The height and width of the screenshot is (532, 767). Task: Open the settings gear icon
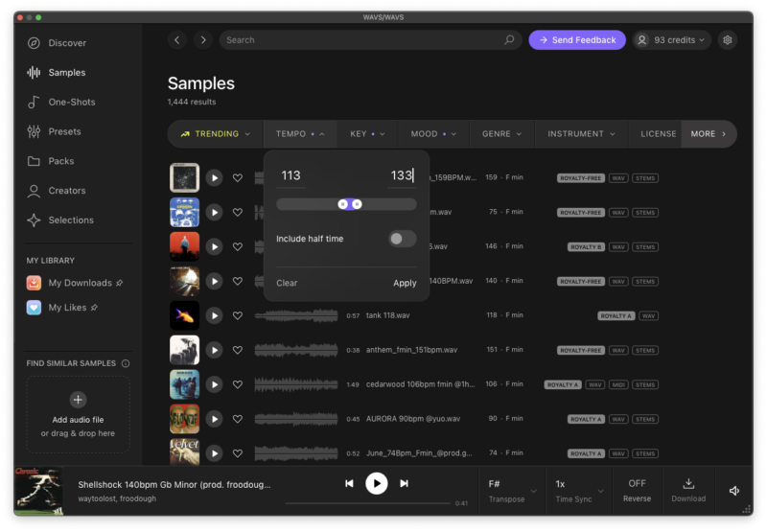(x=728, y=40)
